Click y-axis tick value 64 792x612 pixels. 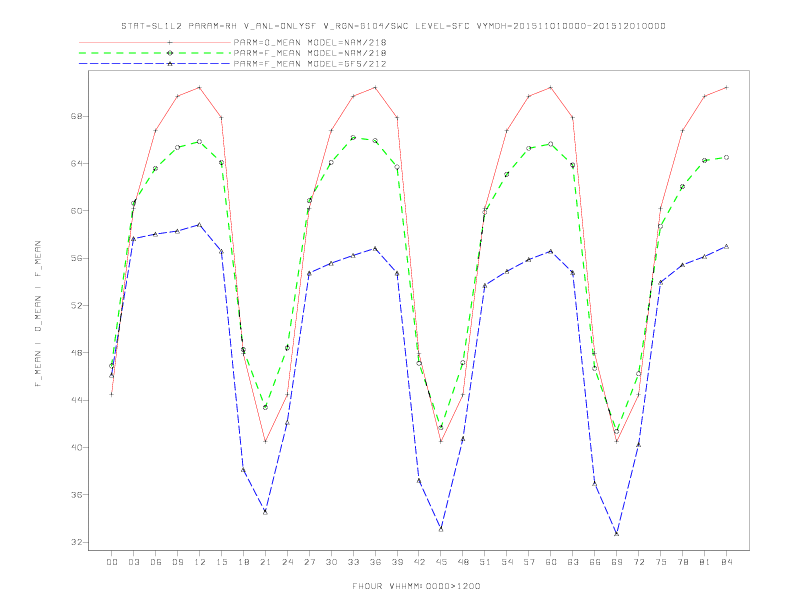click(76, 163)
